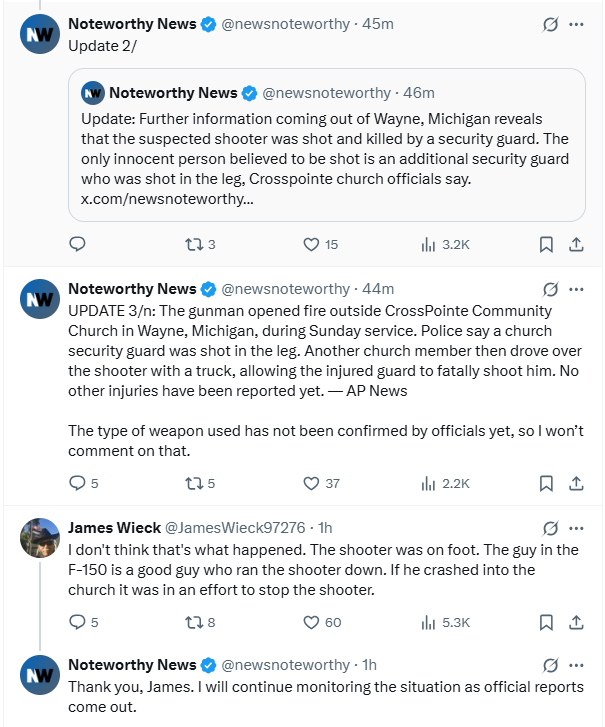Open more options on Update 2/ tweet
605x727 pixels.
coord(576,24)
